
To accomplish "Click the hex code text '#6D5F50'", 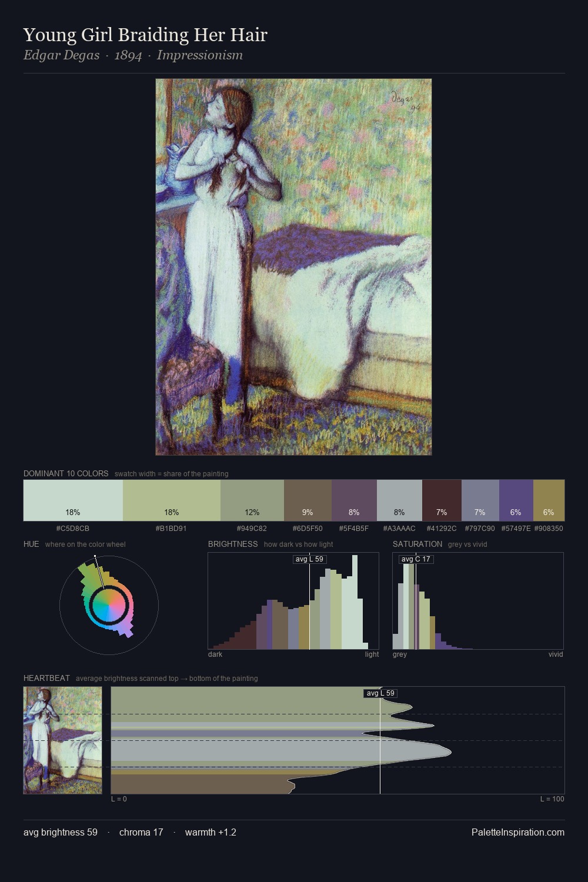I will coord(308,529).
